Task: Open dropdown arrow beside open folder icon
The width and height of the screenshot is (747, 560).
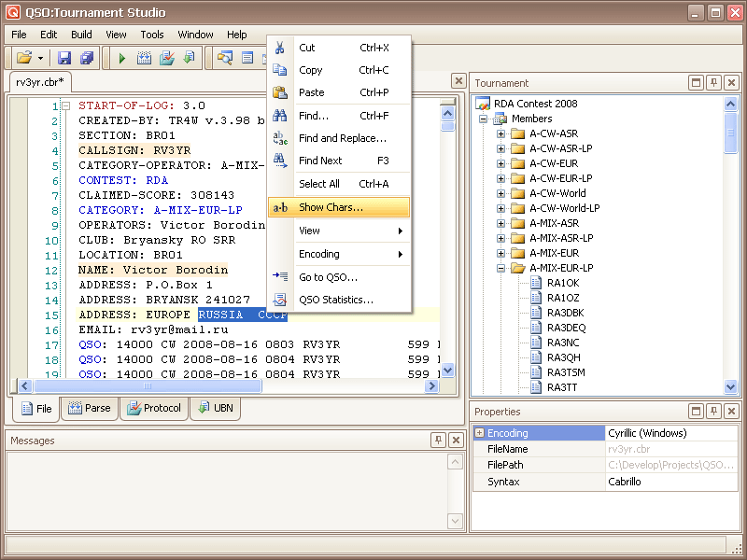Action: pos(40,58)
